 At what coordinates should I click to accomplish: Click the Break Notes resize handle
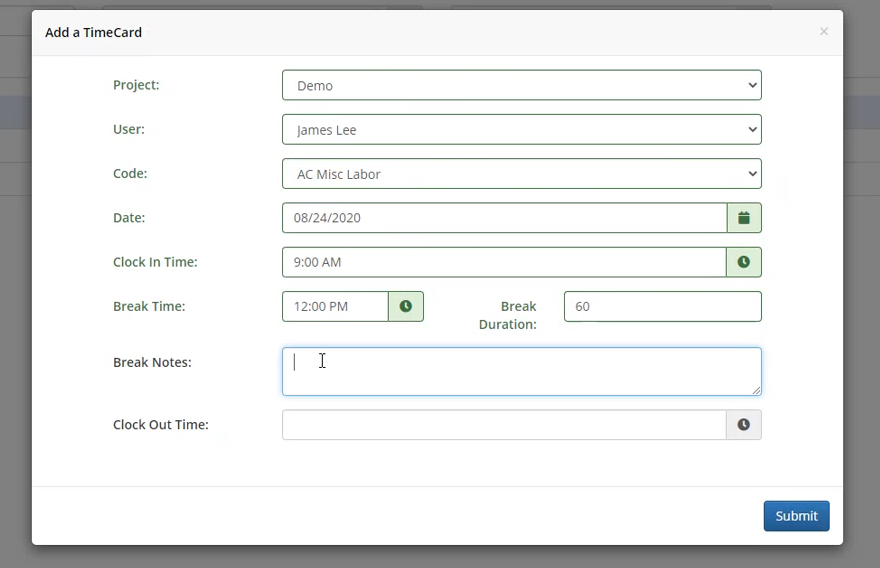756,390
